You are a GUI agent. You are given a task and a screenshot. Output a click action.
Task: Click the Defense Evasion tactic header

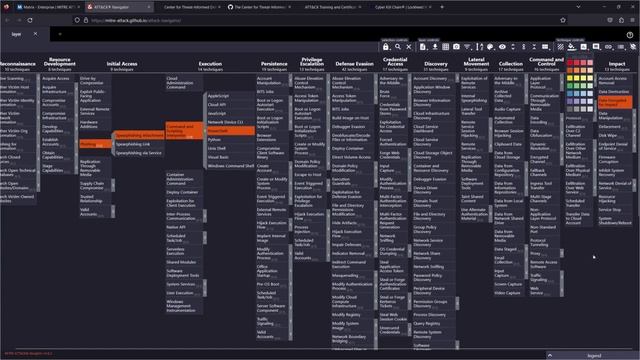(x=354, y=64)
